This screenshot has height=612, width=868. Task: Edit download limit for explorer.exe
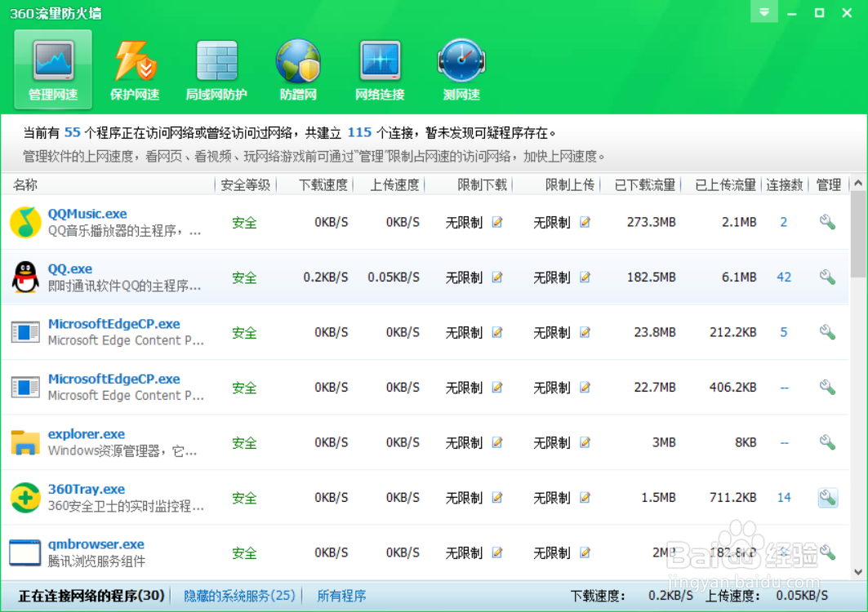point(497,442)
